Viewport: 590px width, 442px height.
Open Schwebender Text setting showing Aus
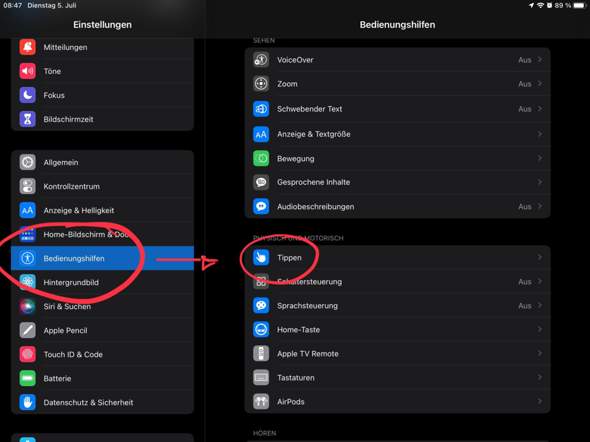(397, 109)
